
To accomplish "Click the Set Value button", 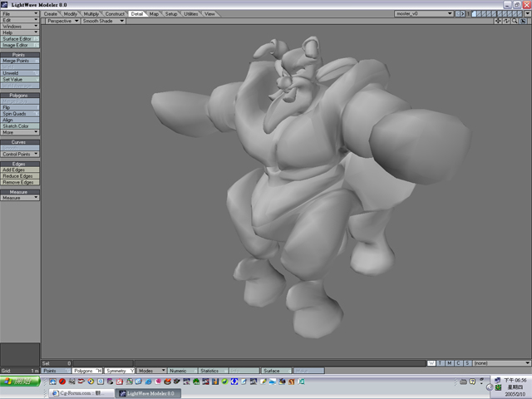I will 20,80.
